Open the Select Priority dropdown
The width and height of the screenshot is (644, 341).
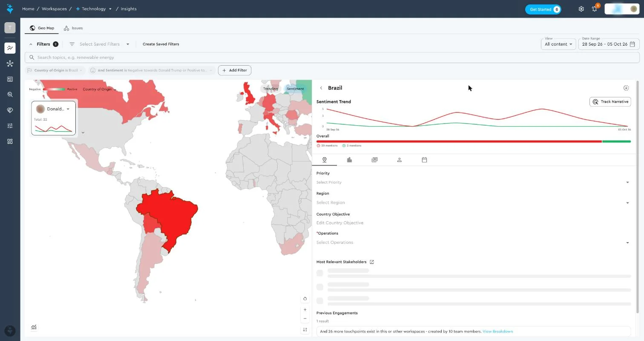[473, 182]
